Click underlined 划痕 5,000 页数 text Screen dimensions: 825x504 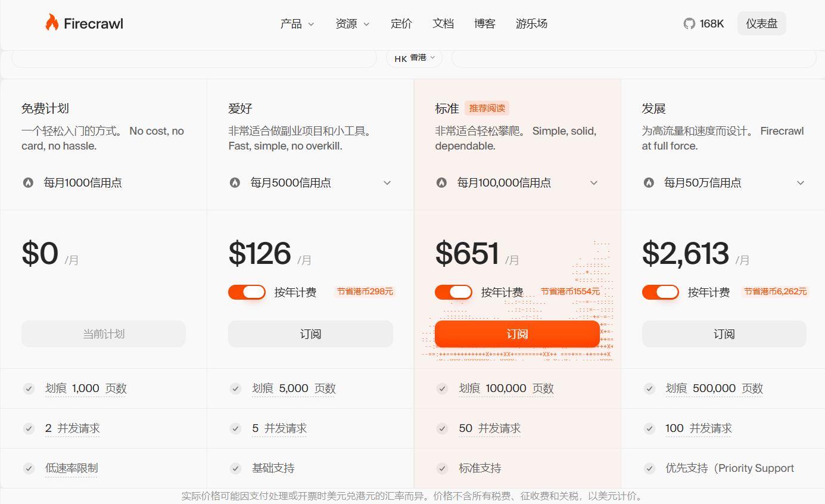coord(294,389)
